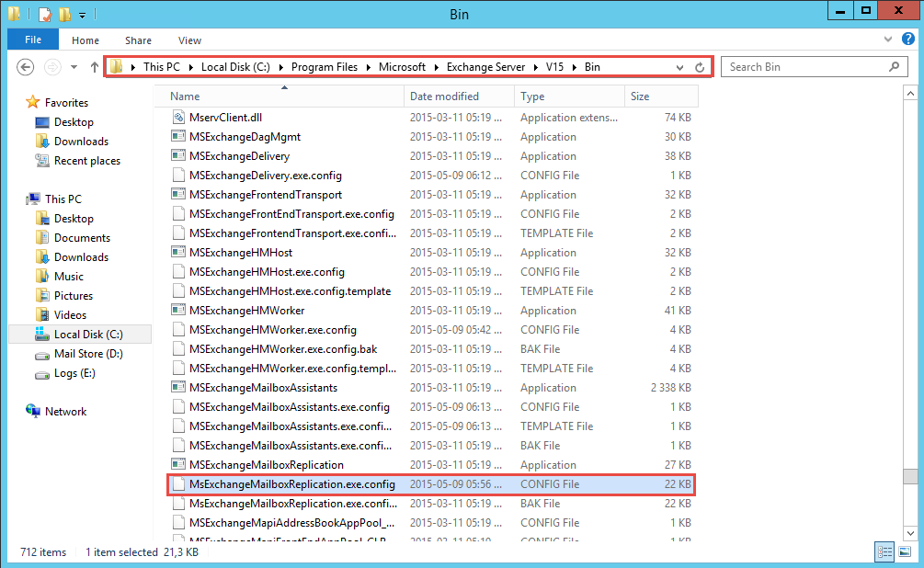Open the address bar previous locations dropdown
Image resolution: width=924 pixels, height=568 pixels.
click(x=679, y=67)
